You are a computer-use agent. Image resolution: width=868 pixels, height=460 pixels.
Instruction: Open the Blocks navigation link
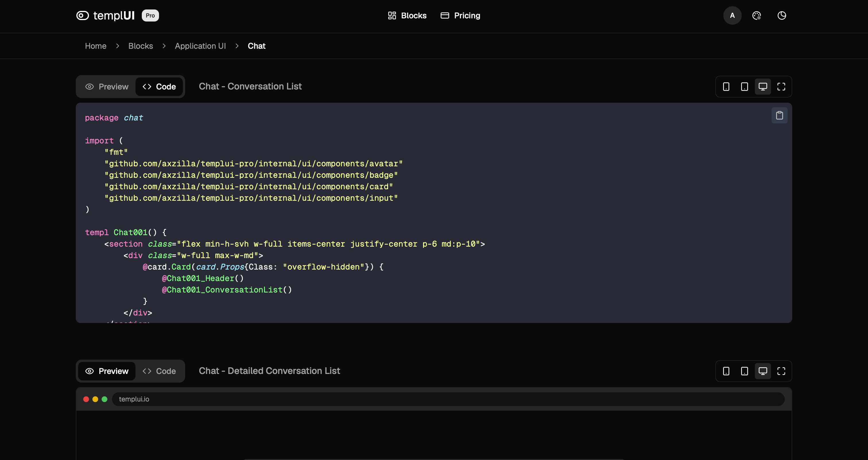click(x=407, y=15)
